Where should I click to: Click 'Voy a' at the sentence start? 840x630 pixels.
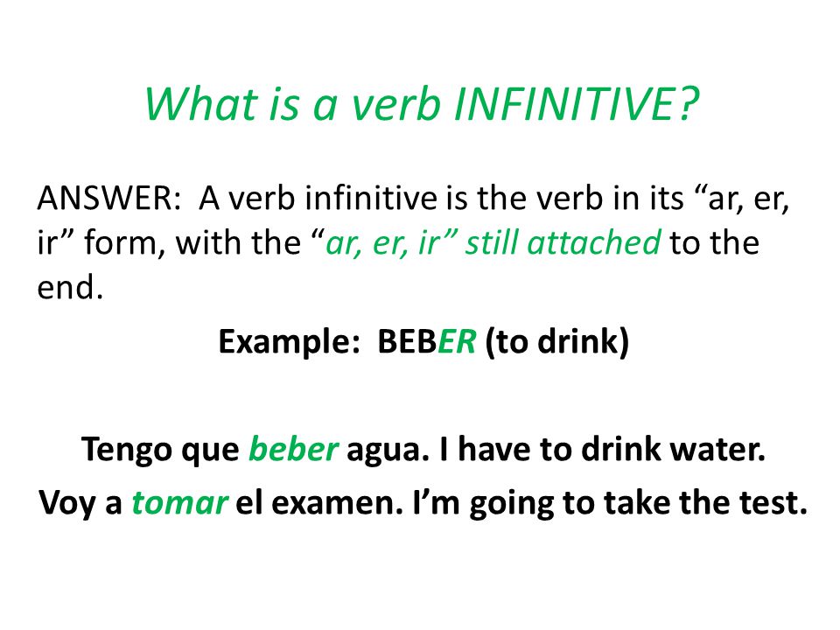tap(80, 504)
